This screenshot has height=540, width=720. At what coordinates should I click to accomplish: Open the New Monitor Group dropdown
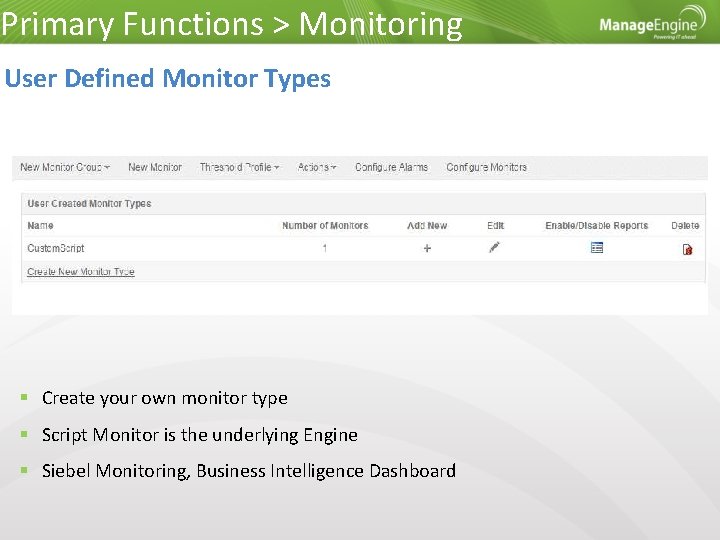pyautogui.click(x=65, y=167)
